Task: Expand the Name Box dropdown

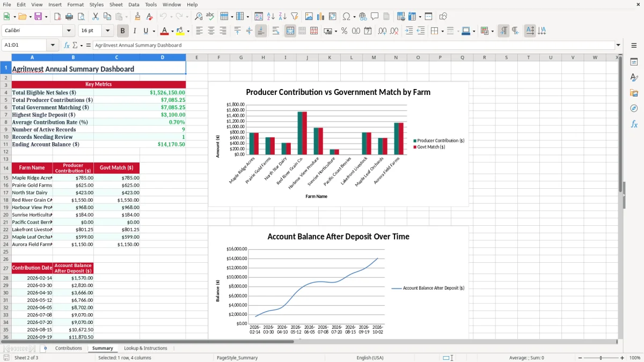Action: pyautogui.click(x=54, y=45)
